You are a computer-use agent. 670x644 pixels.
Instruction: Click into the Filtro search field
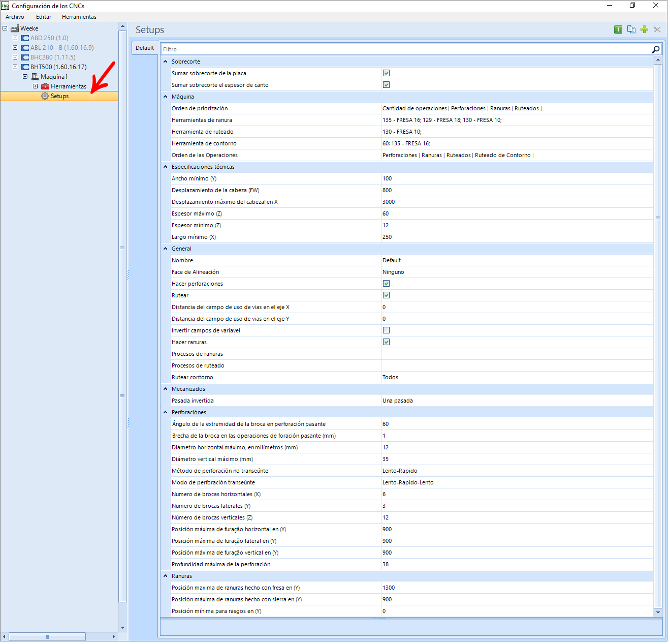pyautogui.click(x=406, y=49)
